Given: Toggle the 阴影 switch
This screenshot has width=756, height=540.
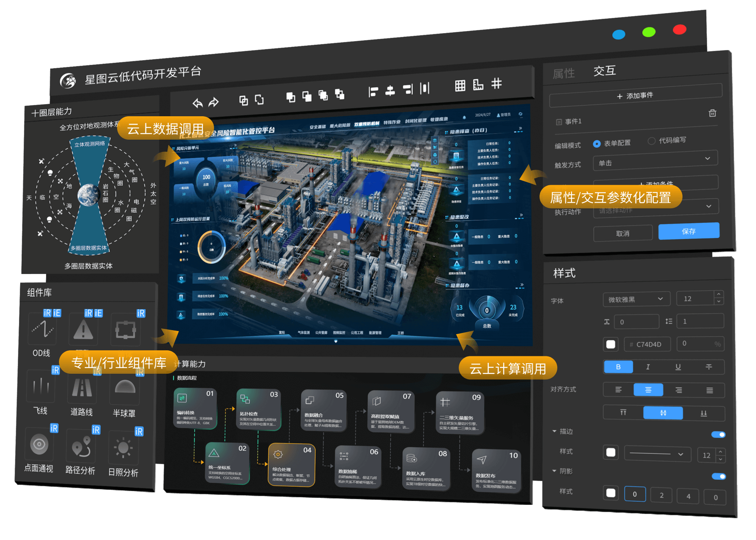Looking at the screenshot, I should pyautogui.click(x=719, y=476).
